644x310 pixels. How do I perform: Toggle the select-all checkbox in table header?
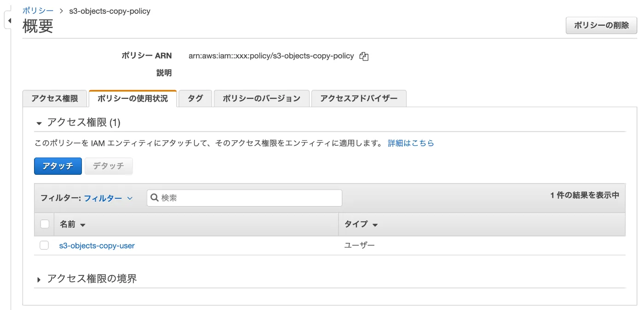[45, 224]
